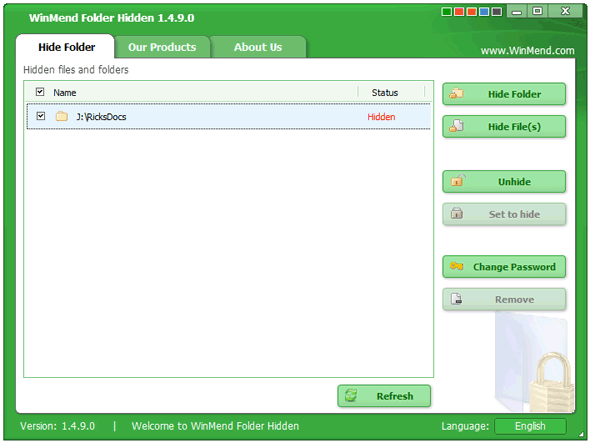The height and width of the screenshot is (443, 590).
Task: Select the red theme color swatch
Action: (459, 12)
